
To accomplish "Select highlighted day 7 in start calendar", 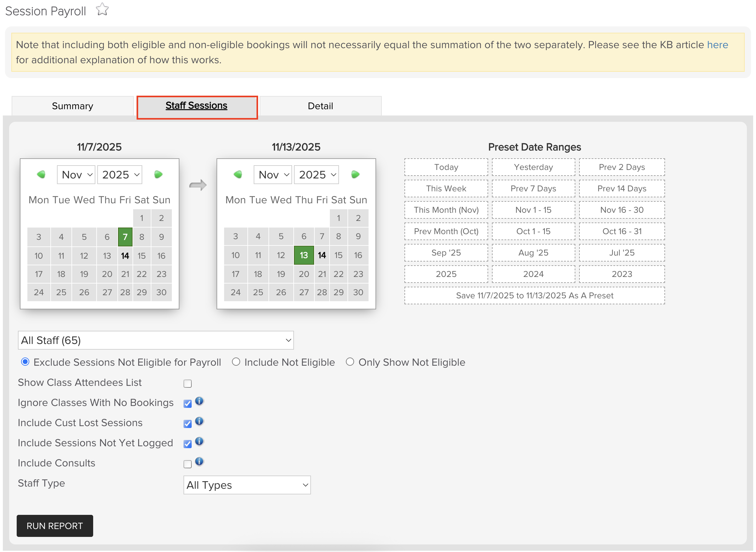I will 125,237.
